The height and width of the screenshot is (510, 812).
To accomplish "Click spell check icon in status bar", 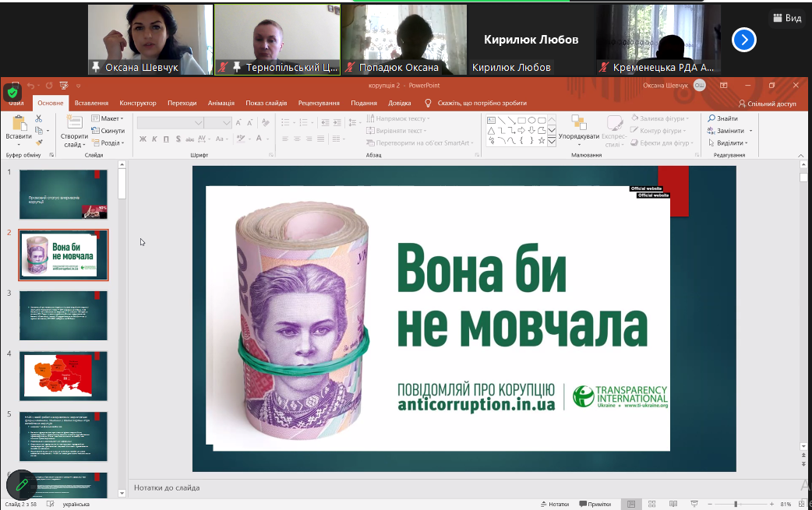I will coord(50,504).
